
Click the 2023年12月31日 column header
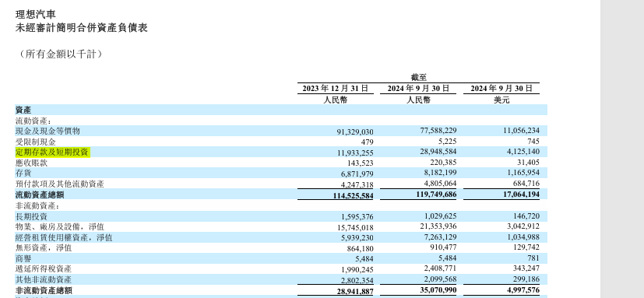point(336,88)
